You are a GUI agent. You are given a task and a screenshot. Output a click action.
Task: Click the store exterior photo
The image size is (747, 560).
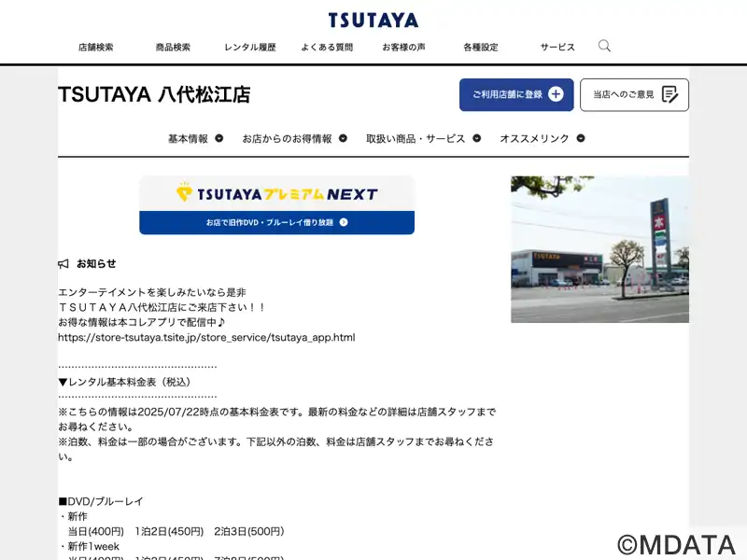(x=599, y=249)
